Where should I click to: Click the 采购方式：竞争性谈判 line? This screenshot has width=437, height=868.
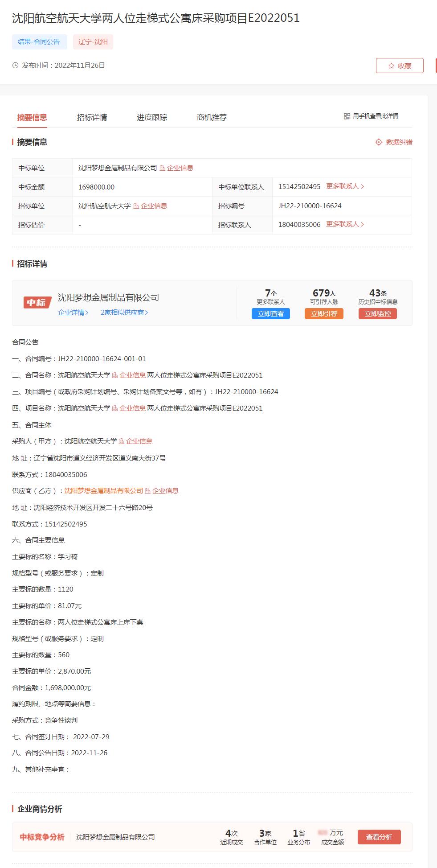pos(45,720)
